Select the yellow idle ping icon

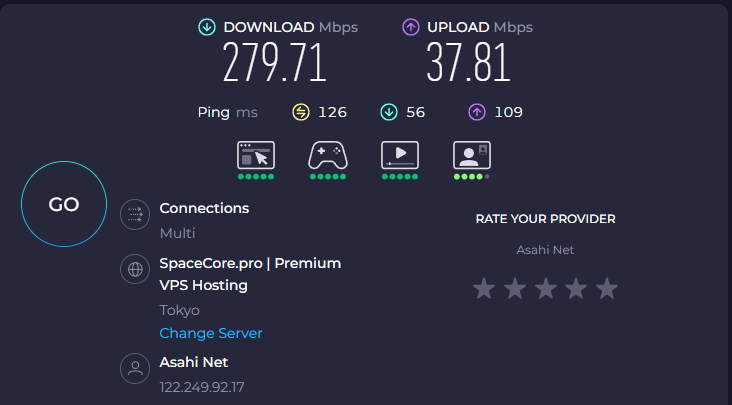coord(301,112)
